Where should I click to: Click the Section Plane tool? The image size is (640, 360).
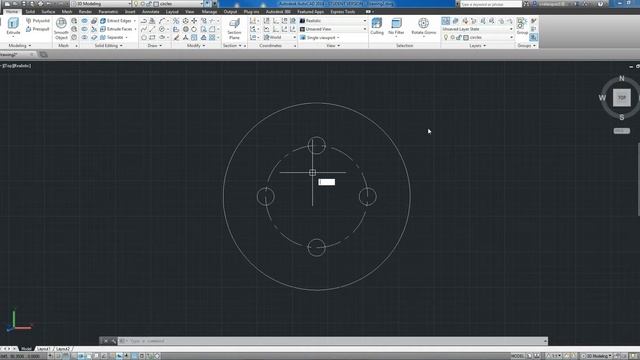pyautogui.click(x=234, y=29)
